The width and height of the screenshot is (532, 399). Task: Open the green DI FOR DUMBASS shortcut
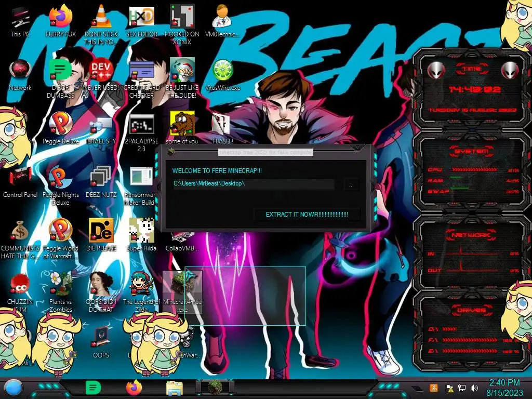[x=61, y=79]
